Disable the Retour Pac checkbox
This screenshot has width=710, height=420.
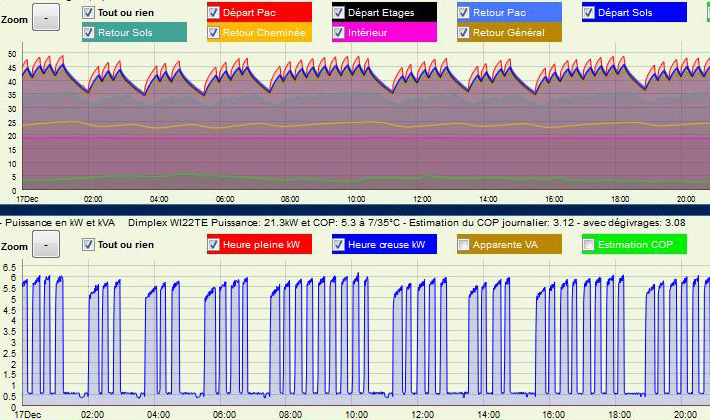click(464, 13)
